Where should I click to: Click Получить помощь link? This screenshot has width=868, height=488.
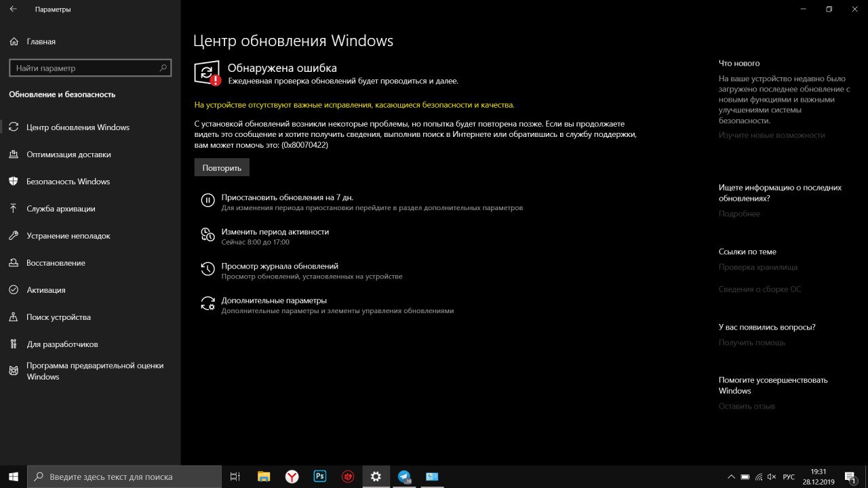pyautogui.click(x=752, y=342)
